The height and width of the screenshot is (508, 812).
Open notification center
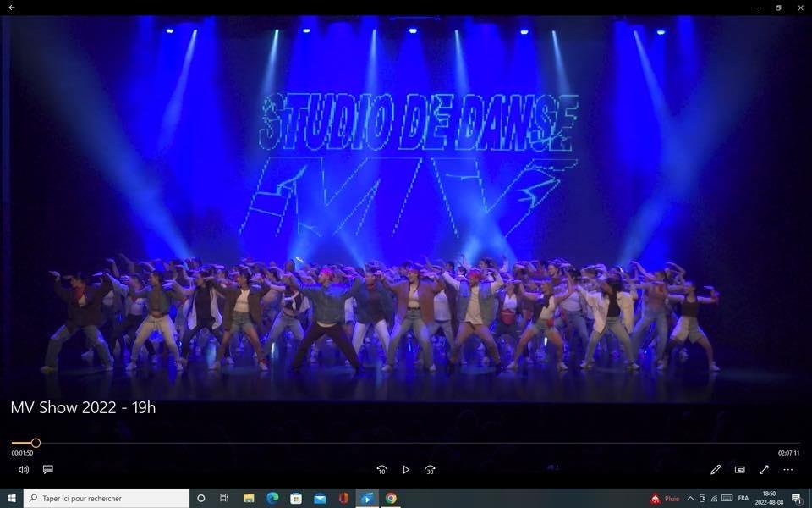point(798,498)
